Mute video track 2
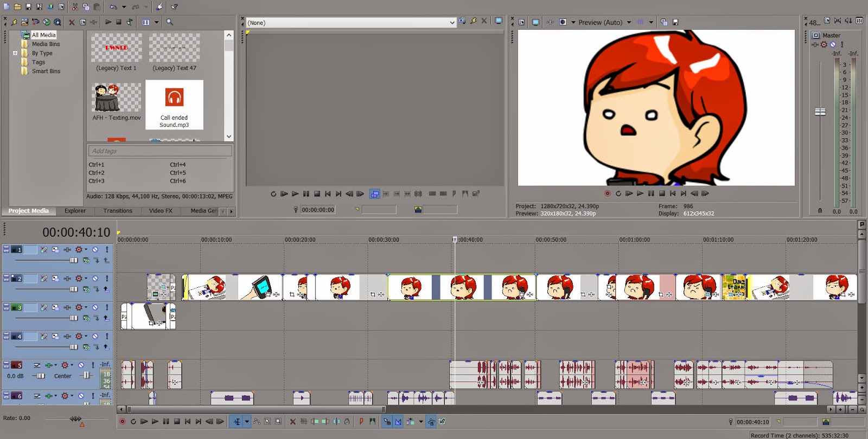 coord(95,279)
